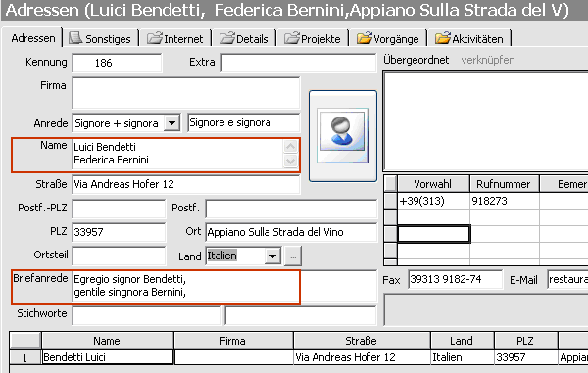Switch to the Adressen tab
The width and height of the screenshot is (588, 373).
33,38
